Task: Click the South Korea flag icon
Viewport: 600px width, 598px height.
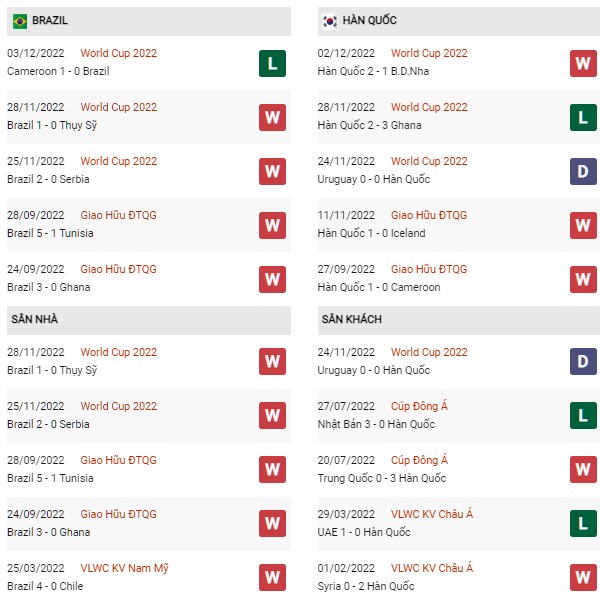Action: click(330, 21)
